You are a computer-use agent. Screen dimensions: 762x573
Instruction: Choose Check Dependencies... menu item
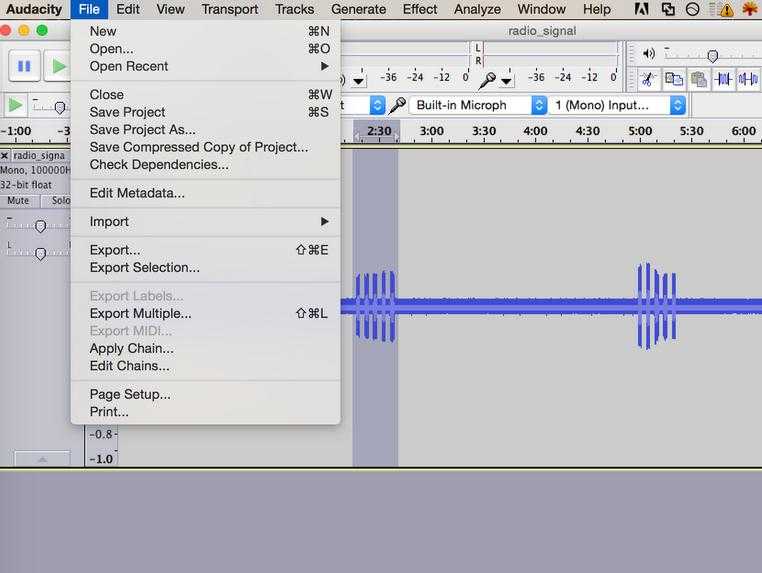coord(206,164)
